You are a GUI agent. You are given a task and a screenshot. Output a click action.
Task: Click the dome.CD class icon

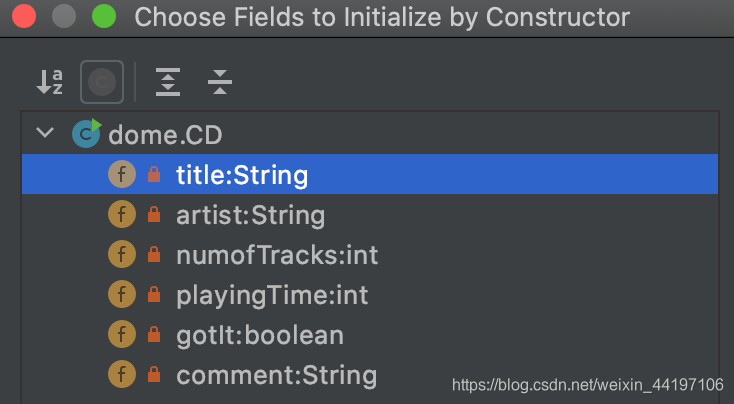(x=87, y=133)
